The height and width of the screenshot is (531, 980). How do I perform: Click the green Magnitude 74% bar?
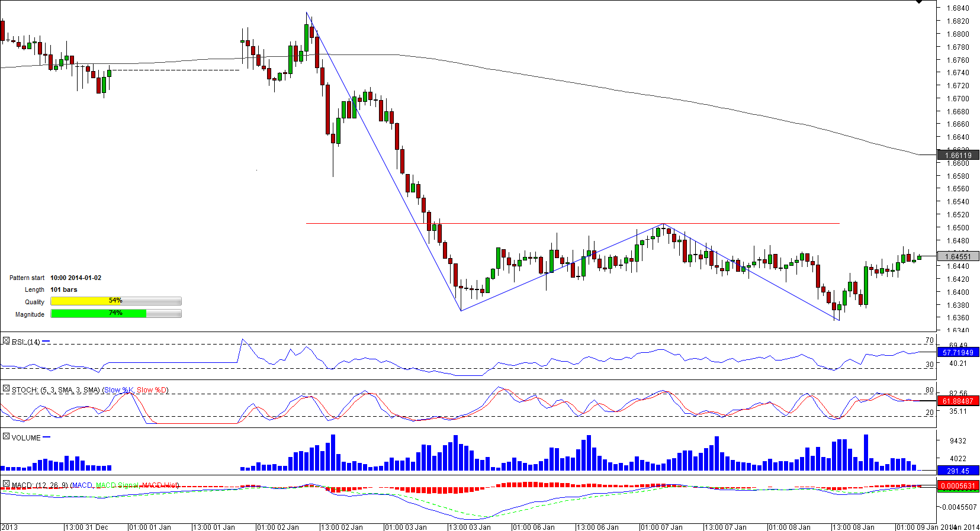pyautogui.click(x=98, y=314)
